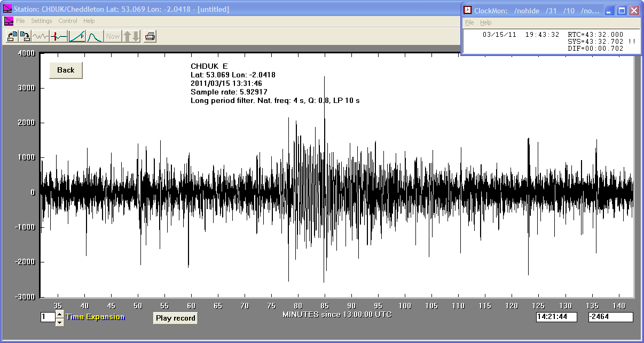Click the Back button

pos(66,70)
